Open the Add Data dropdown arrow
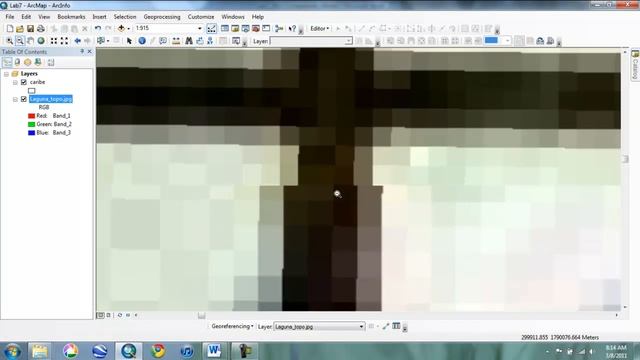The width and height of the screenshot is (640, 360). coord(129,29)
